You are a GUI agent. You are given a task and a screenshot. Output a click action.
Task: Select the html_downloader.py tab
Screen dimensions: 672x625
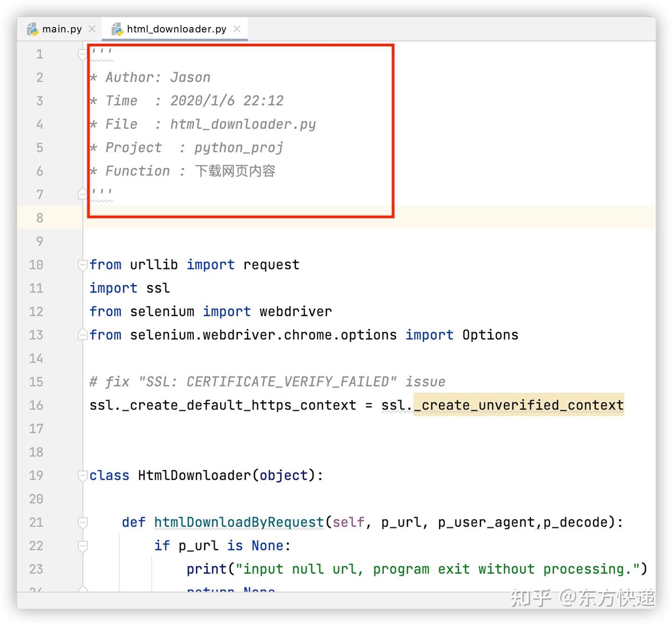[176, 29]
